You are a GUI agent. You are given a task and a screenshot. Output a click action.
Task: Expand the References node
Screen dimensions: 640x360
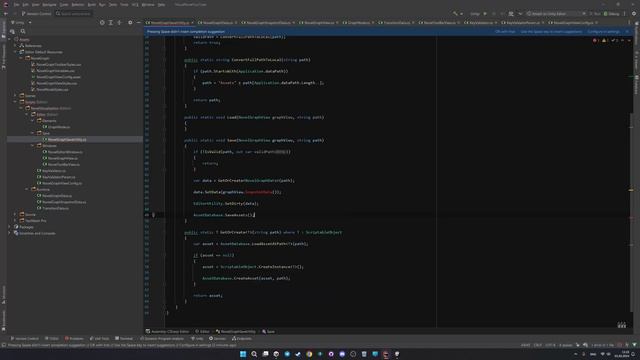(x=16, y=46)
